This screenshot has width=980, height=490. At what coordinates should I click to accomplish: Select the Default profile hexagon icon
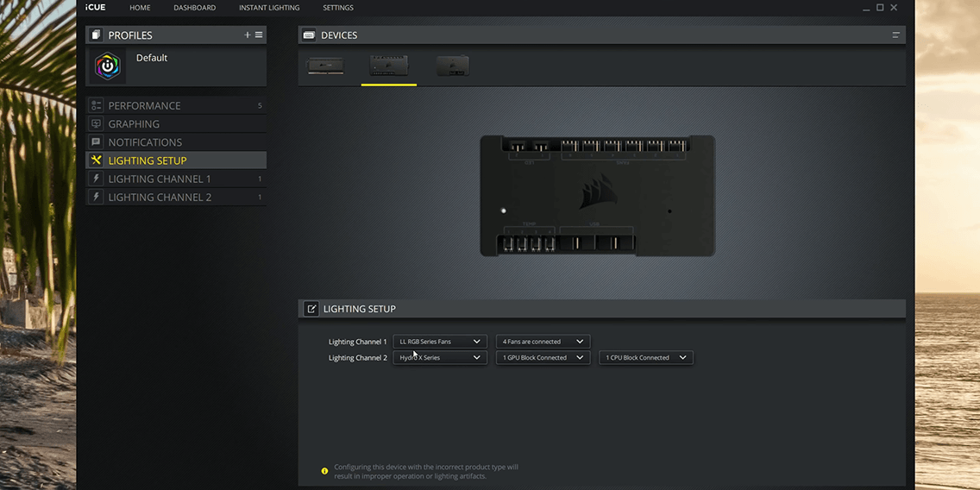108,66
